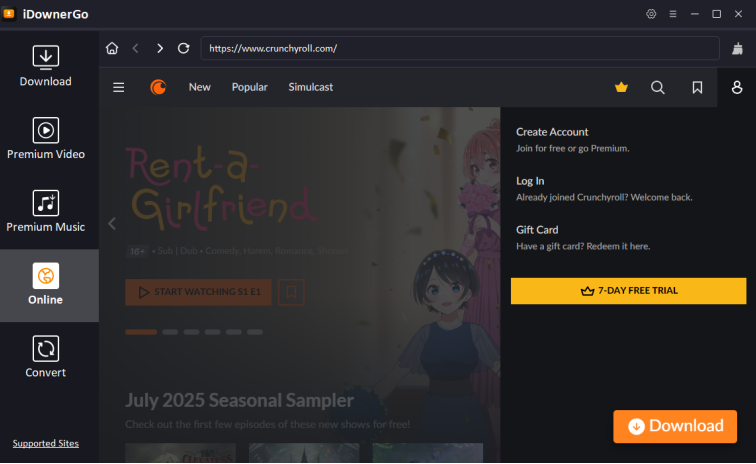Open the iDownerGo hamburger menu

pyautogui.click(x=673, y=14)
